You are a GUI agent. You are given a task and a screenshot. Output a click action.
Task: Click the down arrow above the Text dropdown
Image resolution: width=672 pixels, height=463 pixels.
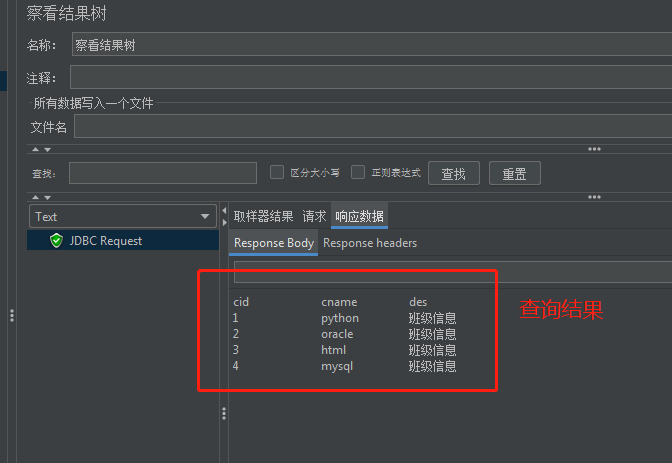[x=48, y=198]
